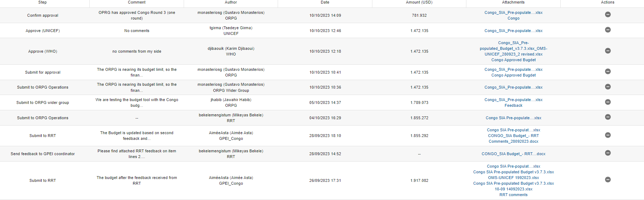Click the action icon on the Send feedback to GPEI coordinator row
This screenshot has width=644, height=200.
click(608, 153)
